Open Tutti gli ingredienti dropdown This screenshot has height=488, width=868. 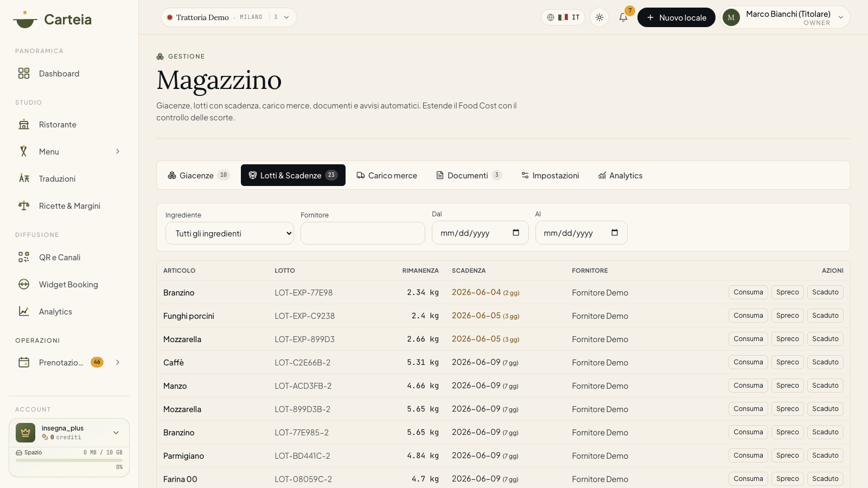pyautogui.click(x=229, y=234)
